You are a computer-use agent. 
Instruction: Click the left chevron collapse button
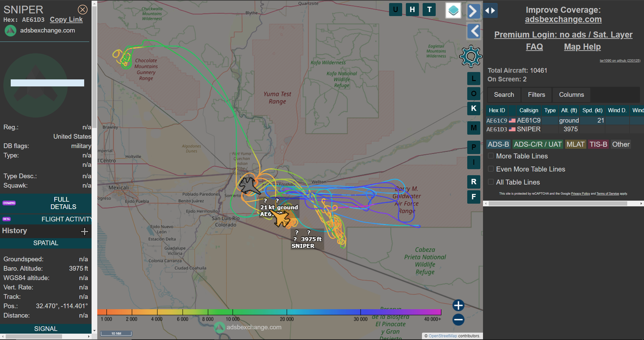pyautogui.click(x=474, y=31)
